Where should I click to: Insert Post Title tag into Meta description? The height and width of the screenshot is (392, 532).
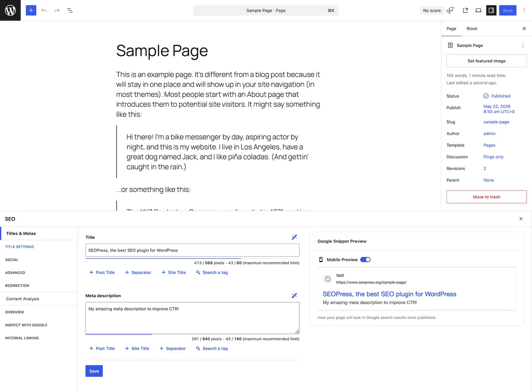[x=102, y=348]
